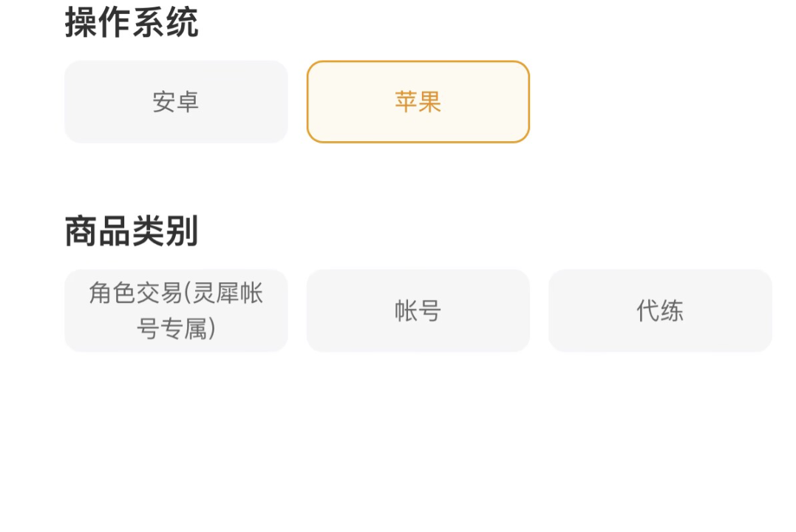Switch operating system to Android (安卓)
The width and height of the screenshot is (796, 532).
click(176, 101)
